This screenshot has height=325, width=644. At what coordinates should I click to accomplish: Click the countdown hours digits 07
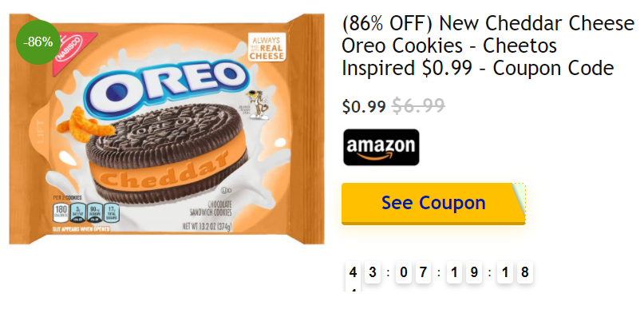pos(413,272)
